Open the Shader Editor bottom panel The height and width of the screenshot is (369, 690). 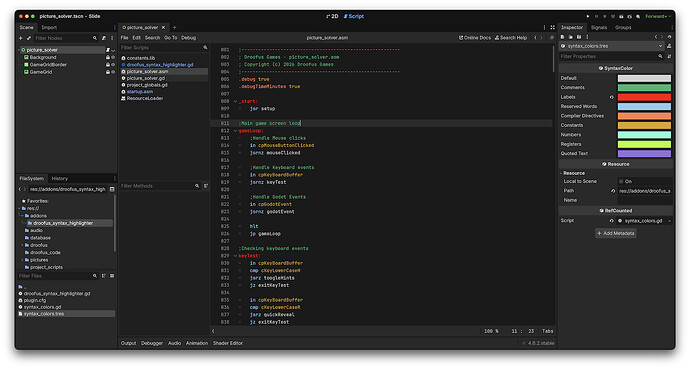228,343
